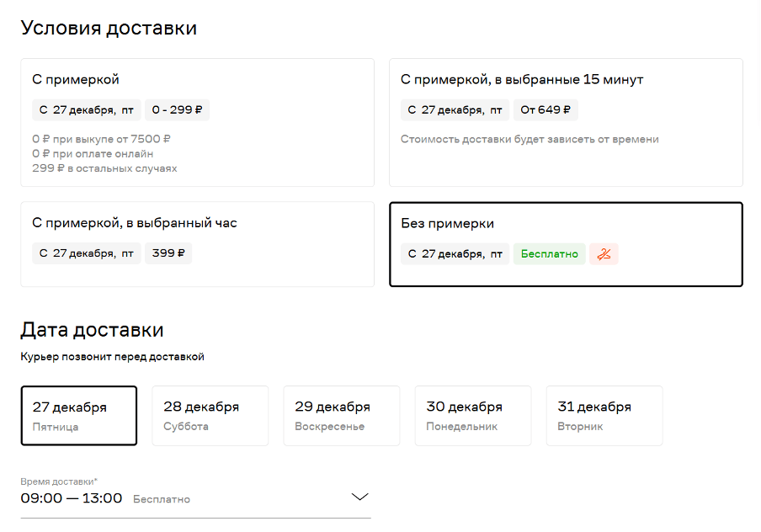Click the 'От 649 ₽' price tag
The height and width of the screenshot is (532, 761).
click(545, 110)
